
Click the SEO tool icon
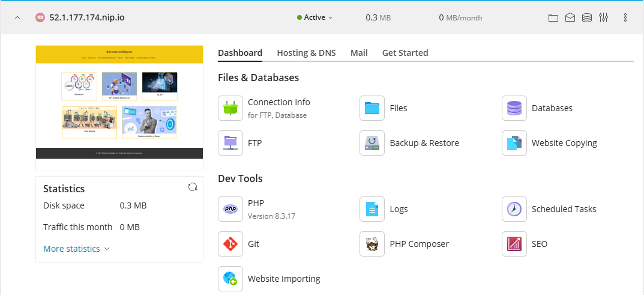[514, 244]
